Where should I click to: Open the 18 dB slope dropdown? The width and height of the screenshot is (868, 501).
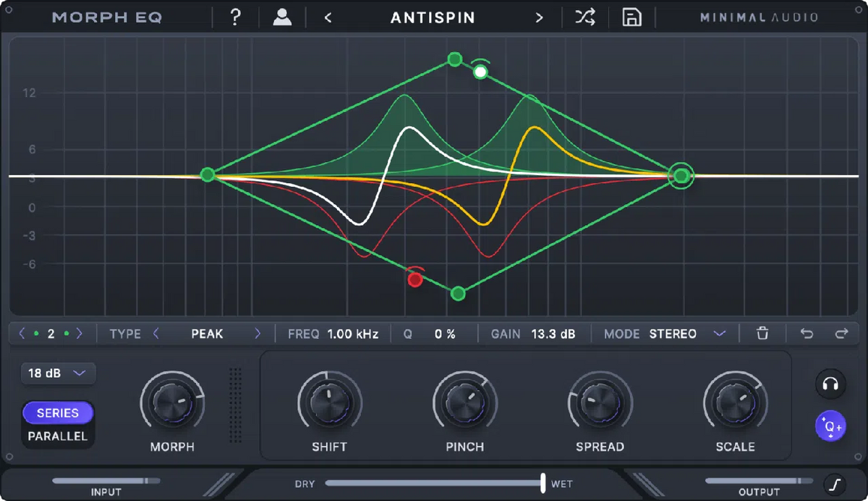tap(58, 373)
